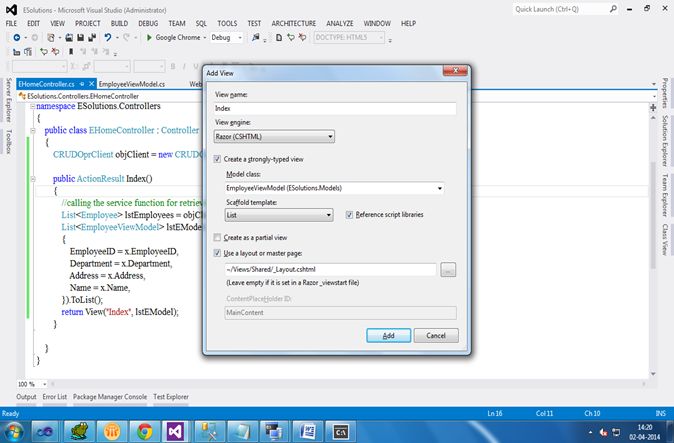The height and width of the screenshot is (443, 674).
Task: Open the Scaffold template List dropdown
Action: (x=279, y=215)
